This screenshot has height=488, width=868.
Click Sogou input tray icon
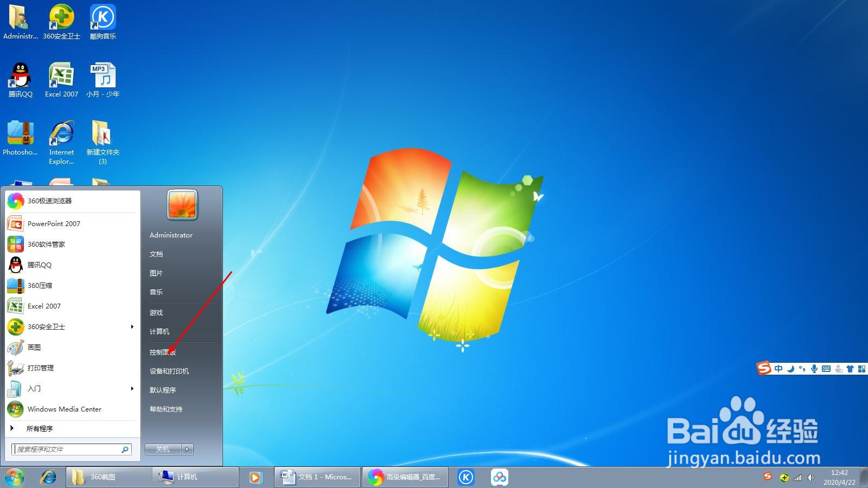[768, 477]
